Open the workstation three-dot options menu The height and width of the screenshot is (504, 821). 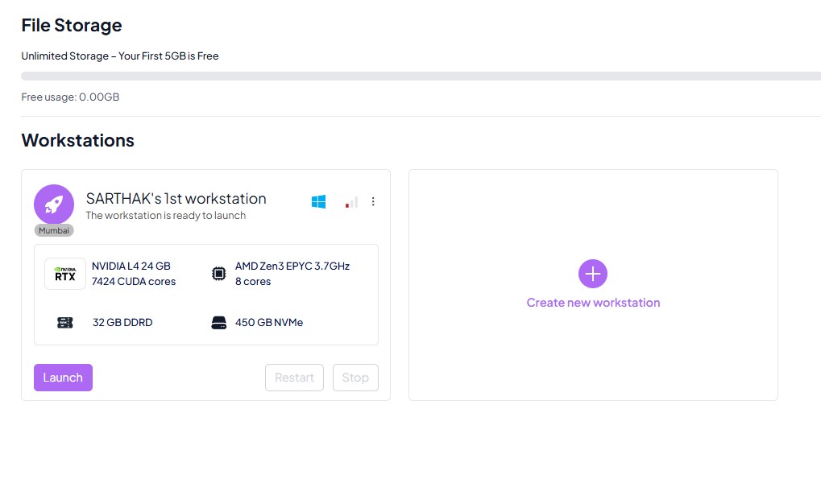coord(373,202)
